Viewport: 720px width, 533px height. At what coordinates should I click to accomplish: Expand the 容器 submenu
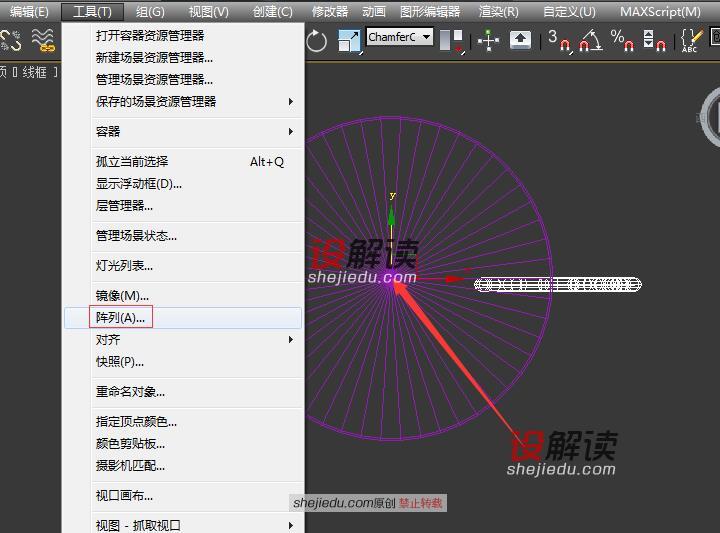point(183,132)
